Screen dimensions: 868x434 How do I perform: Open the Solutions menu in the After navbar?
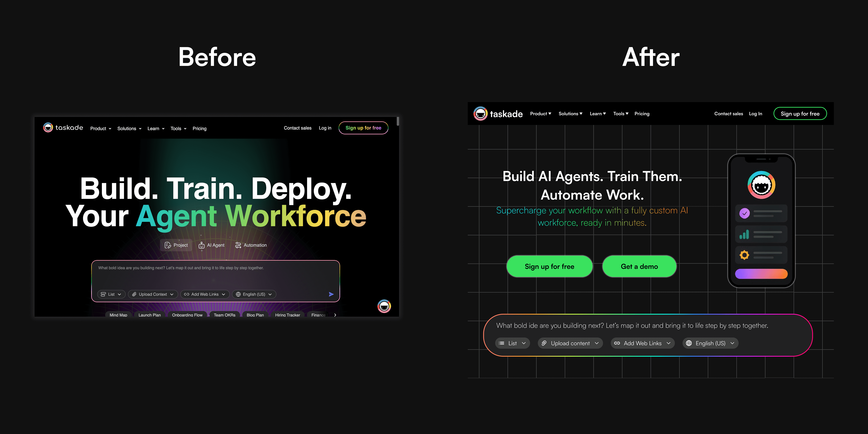570,114
